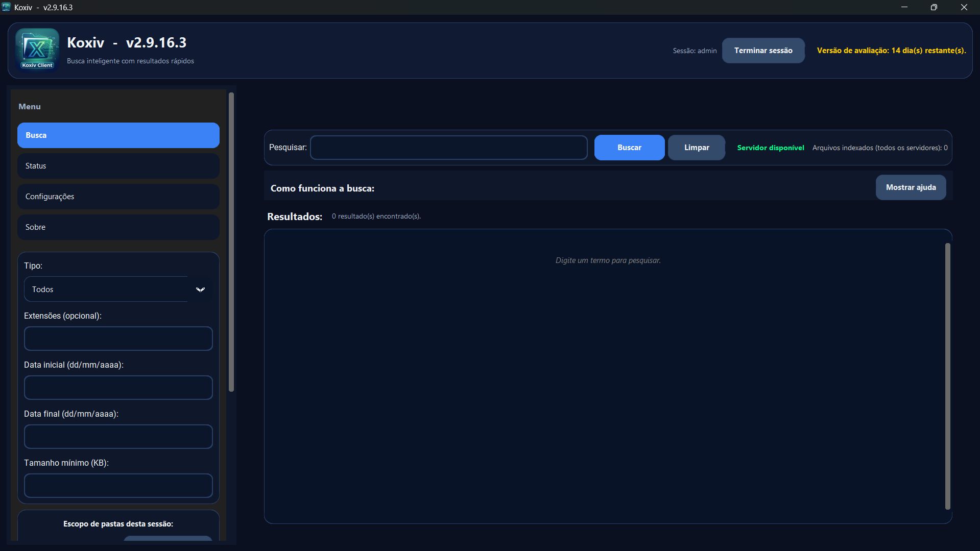This screenshot has height=551, width=980.
Task: Open the Sobre section
Action: pyautogui.click(x=118, y=227)
